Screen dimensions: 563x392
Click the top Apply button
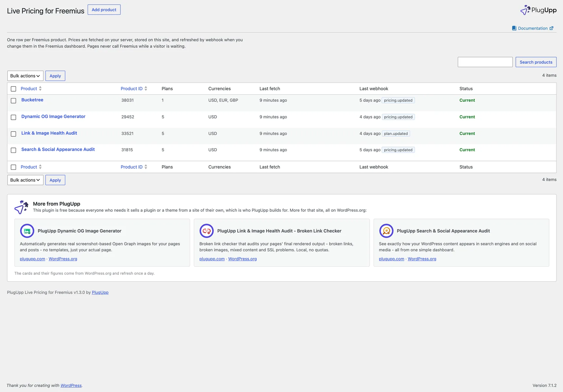click(x=55, y=76)
